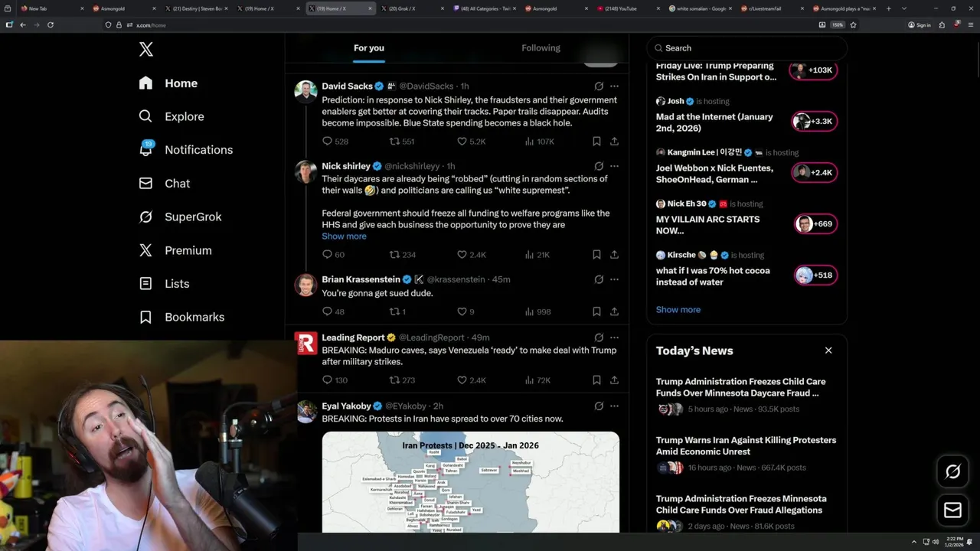Open Notifications from the sidebar

pos(185,150)
